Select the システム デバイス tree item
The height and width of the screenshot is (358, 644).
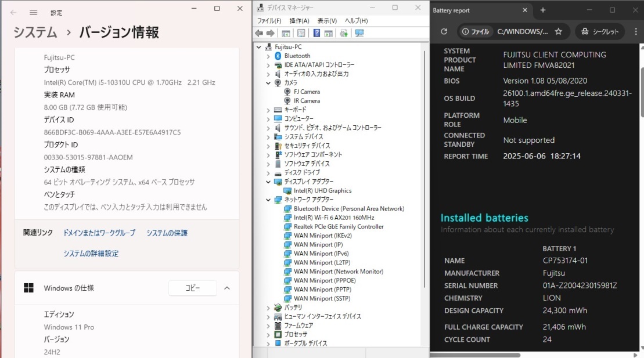[304, 137]
